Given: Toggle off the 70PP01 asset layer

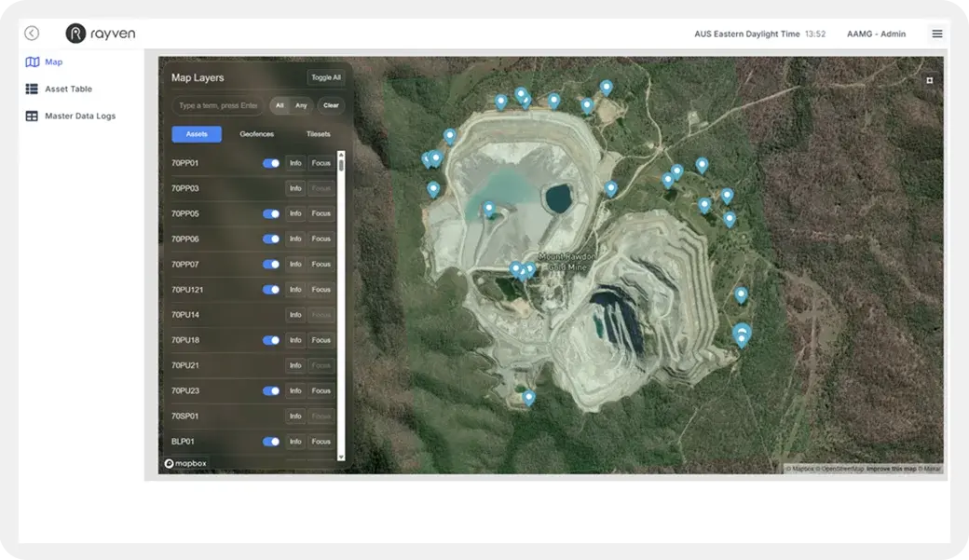Looking at the screenshot, I should (271, 163).
